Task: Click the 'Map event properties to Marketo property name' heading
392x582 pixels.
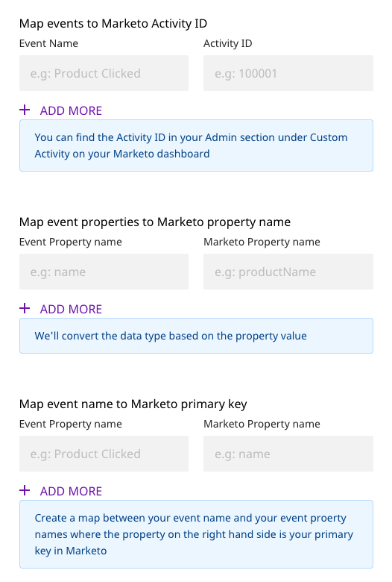Action: (x=155, y=222)
